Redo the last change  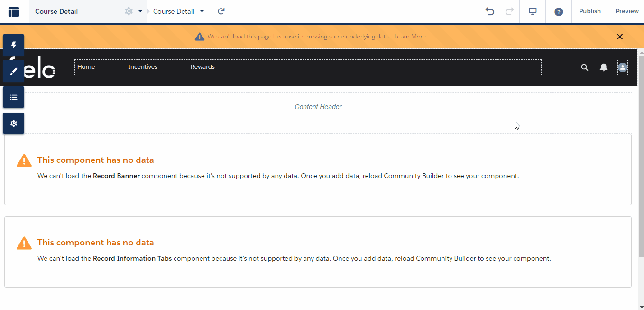[x=510, y=11]
